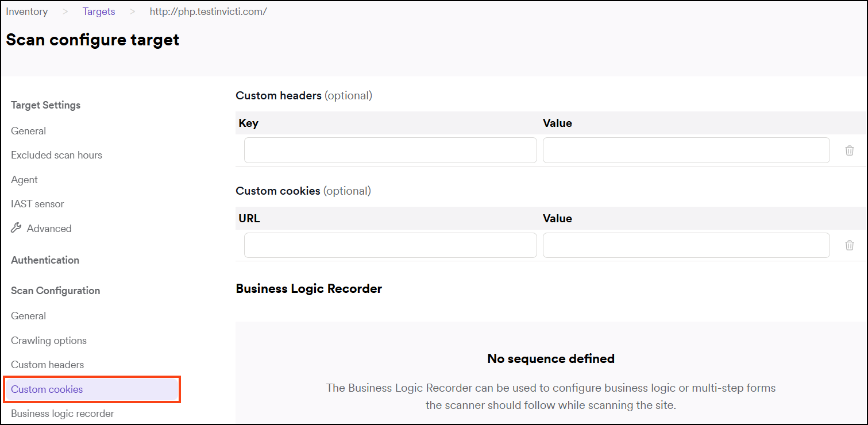Select Crawling options under Scan Configuration
868x425 pixels.
pos(49,340)
